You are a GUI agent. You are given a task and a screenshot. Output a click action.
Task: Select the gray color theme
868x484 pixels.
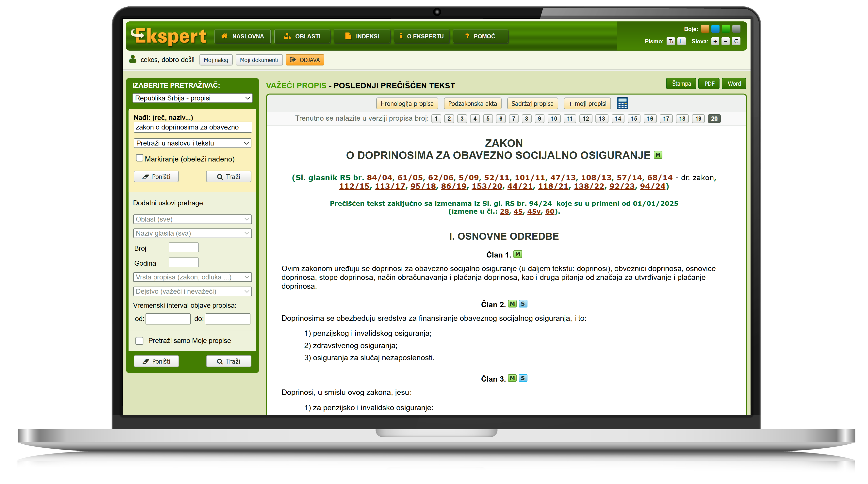tap(736, 29)
